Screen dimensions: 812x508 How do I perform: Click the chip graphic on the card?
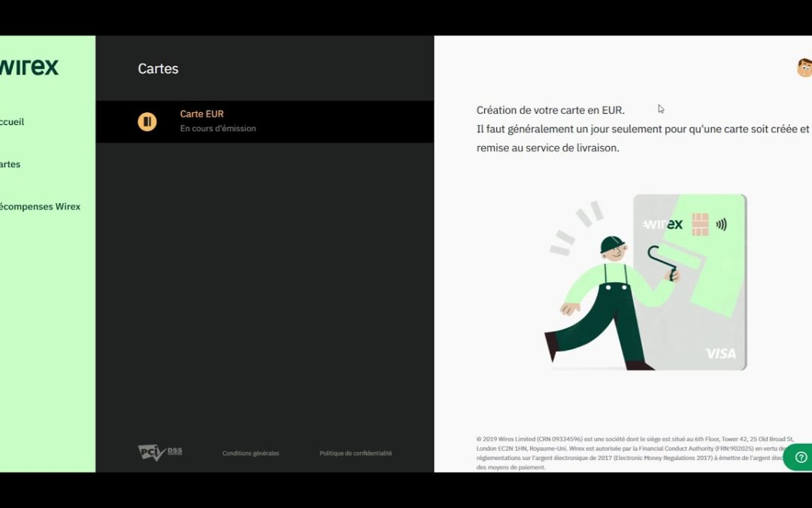(701, 224)
